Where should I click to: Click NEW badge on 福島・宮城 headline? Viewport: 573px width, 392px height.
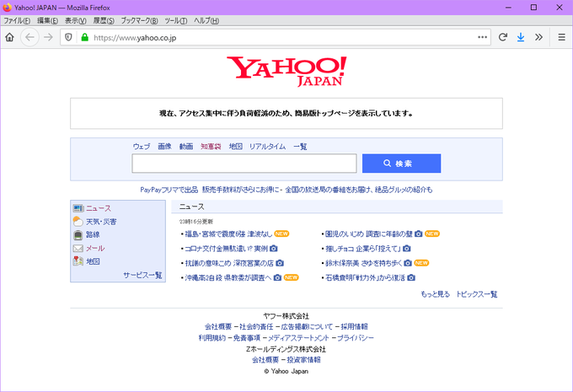(x=281, y=234)
